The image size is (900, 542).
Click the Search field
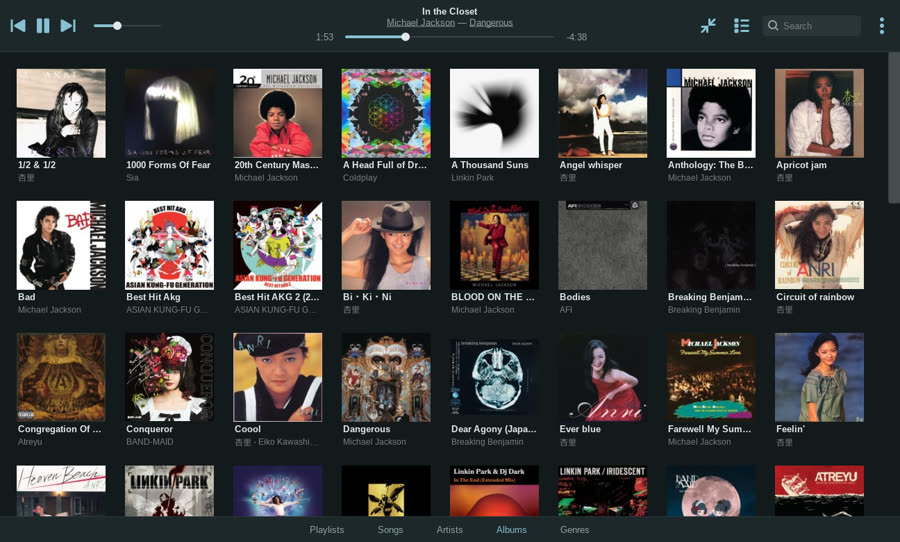pos(812,26)
